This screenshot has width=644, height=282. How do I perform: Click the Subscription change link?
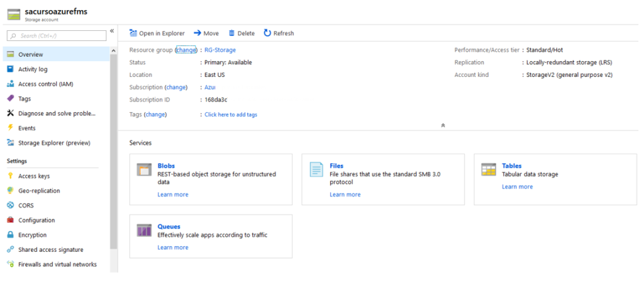click(x=176, y=87)
